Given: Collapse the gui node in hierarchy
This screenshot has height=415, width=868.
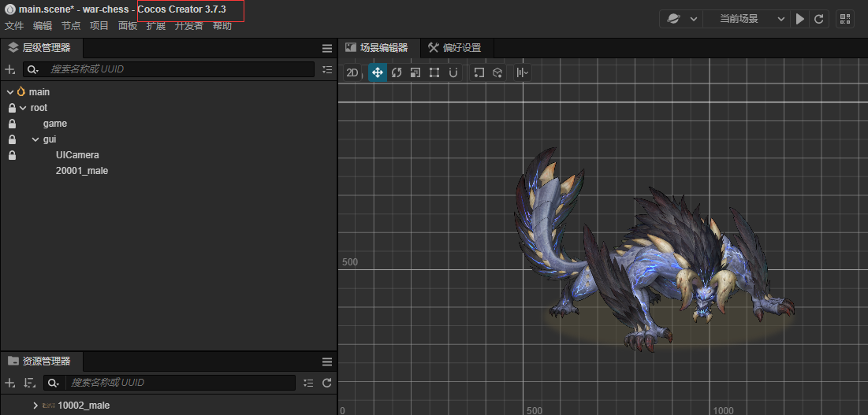Looking at the screenshot, I should [x=35, y=139].
